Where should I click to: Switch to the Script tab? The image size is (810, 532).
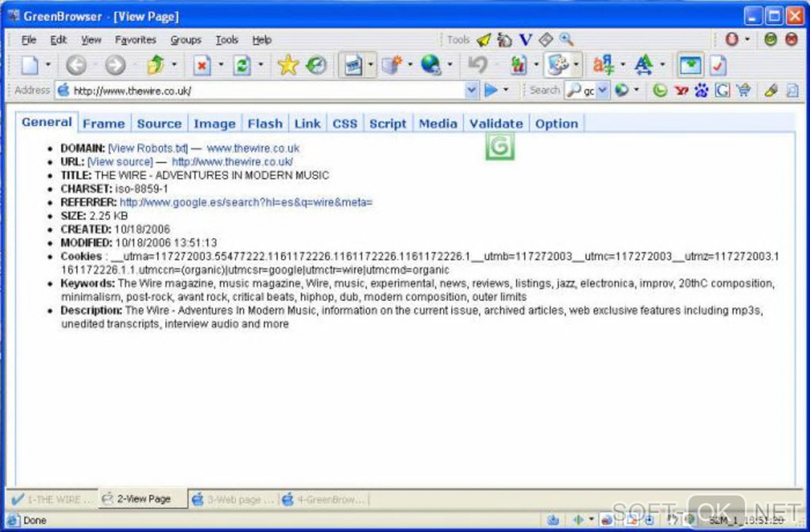[x=388, y=124]
